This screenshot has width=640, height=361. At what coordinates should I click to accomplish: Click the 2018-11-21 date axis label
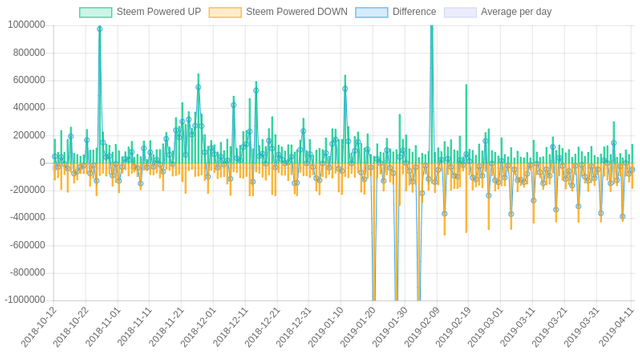click(167, 327)
